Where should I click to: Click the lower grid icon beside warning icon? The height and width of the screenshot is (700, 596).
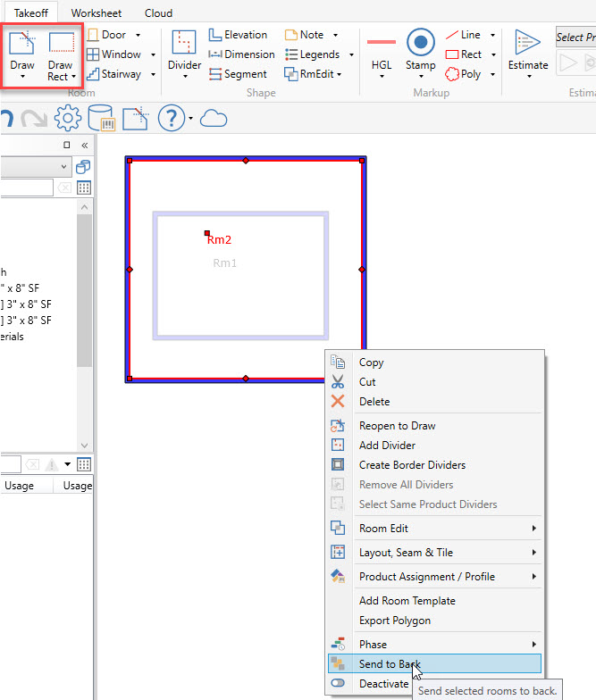(x=84, y=464)
